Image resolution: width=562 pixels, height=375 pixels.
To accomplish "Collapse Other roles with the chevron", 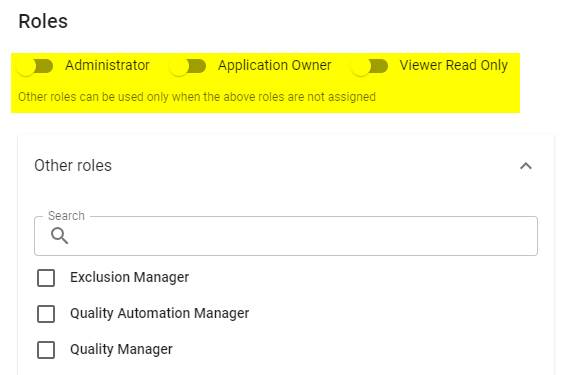I will [526, 166].
